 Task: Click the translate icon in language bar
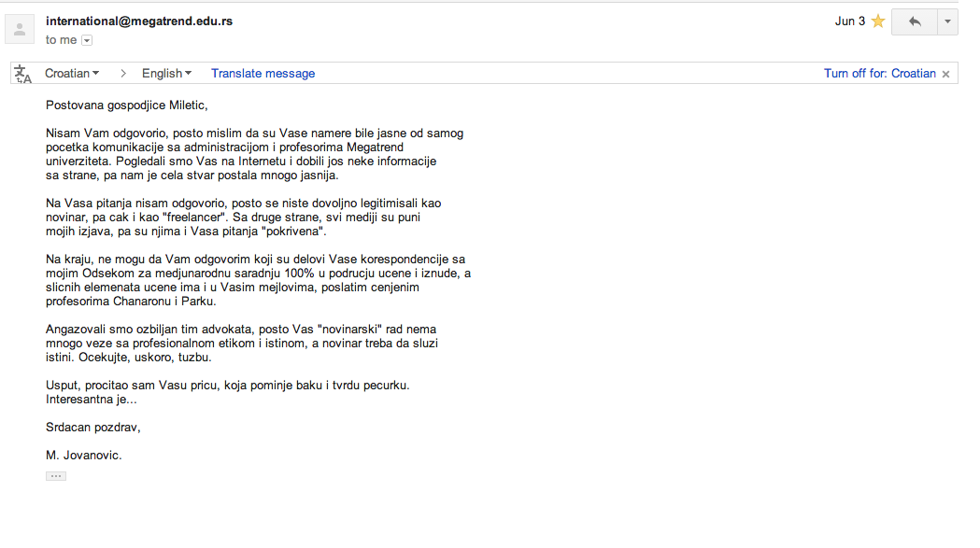click(23, 74)
